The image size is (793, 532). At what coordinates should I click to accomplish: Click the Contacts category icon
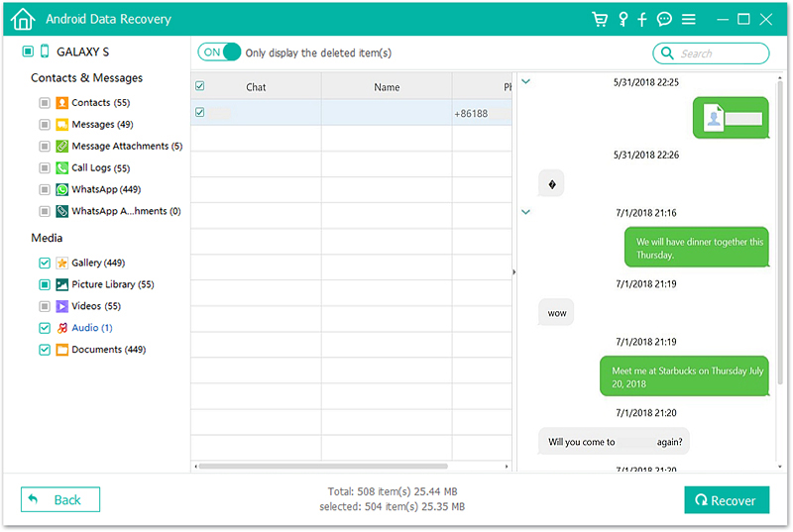tap(61, 103)
